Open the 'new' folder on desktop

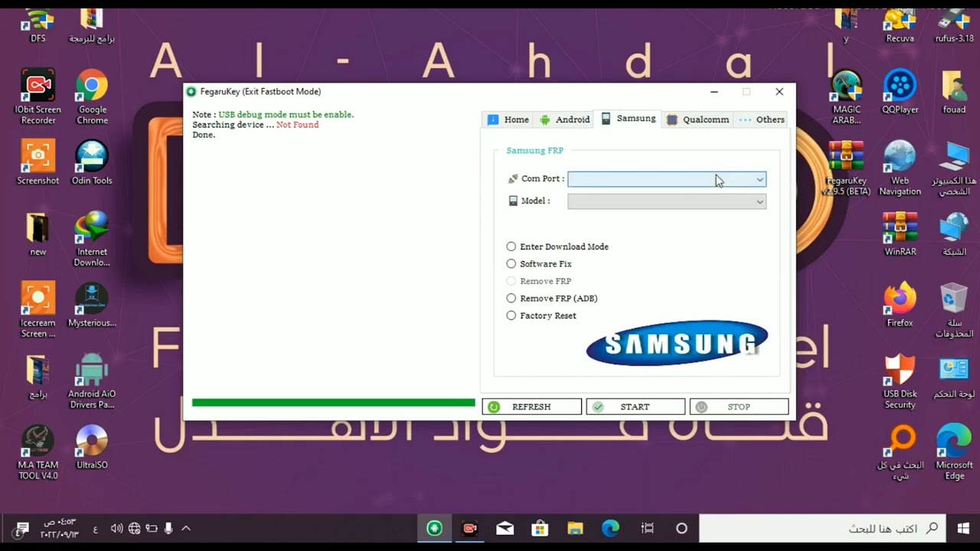tap(38, 234)
